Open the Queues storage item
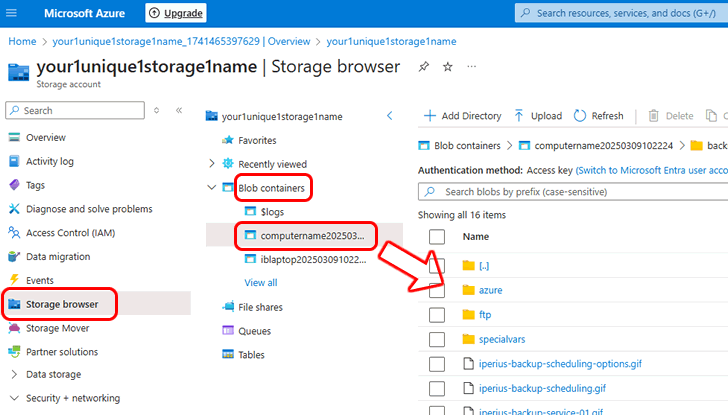The image size is (728, 415). (254, 330)
